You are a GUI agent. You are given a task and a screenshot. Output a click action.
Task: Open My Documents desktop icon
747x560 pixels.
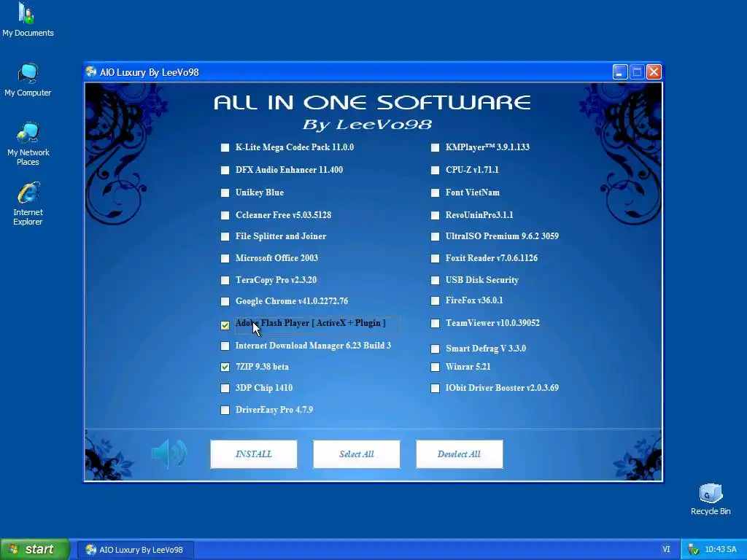point(28,20)
